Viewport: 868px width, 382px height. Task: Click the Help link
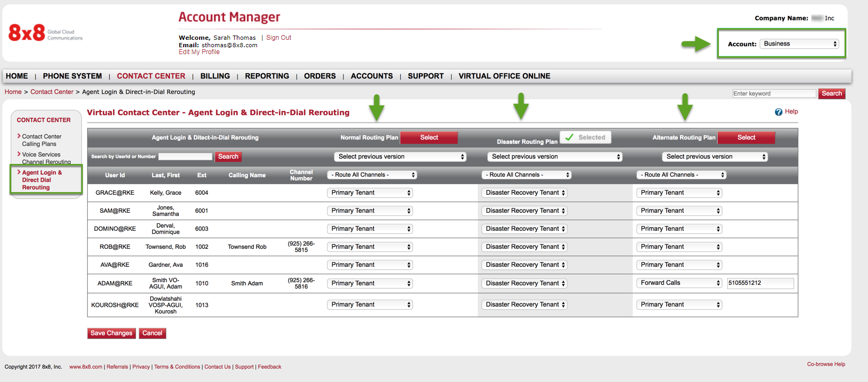click(791, 111)
